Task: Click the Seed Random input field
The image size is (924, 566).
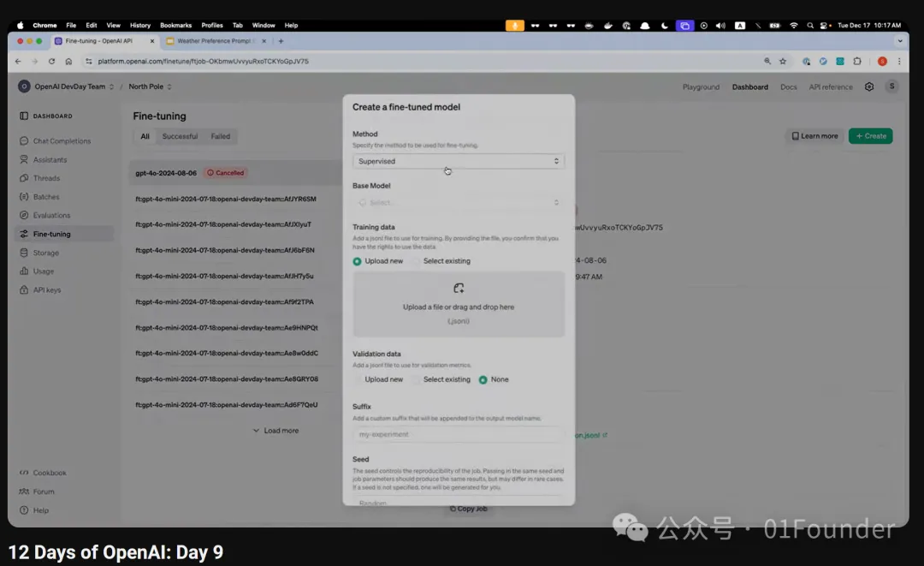Action: [x=459, y=503]
